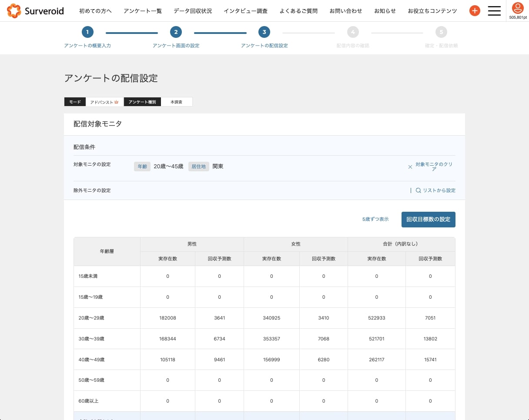Switch to 5歳ずつ表示 view
Image resolution: width=529 pixels, height=420 pixels.
(x=375, y=220)
